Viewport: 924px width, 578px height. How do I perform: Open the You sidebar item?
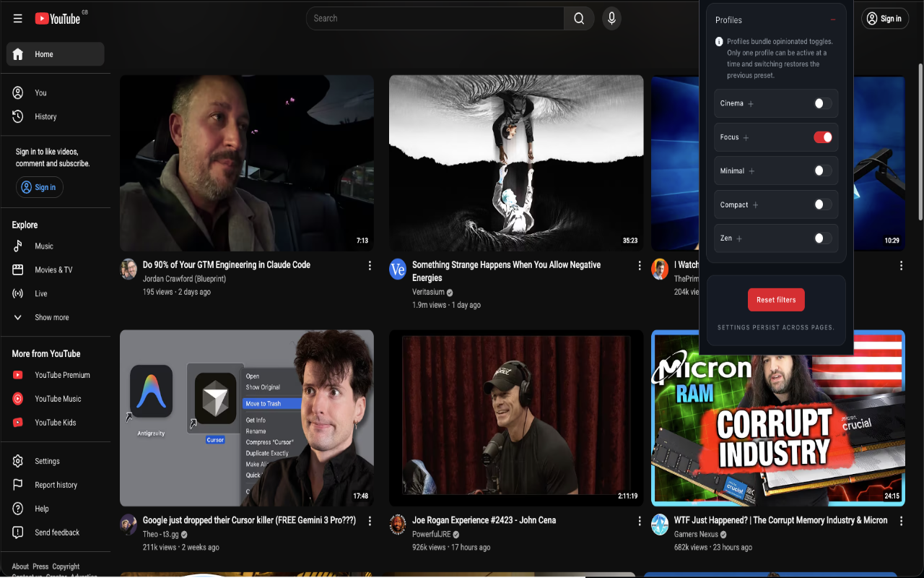(56, 92)
